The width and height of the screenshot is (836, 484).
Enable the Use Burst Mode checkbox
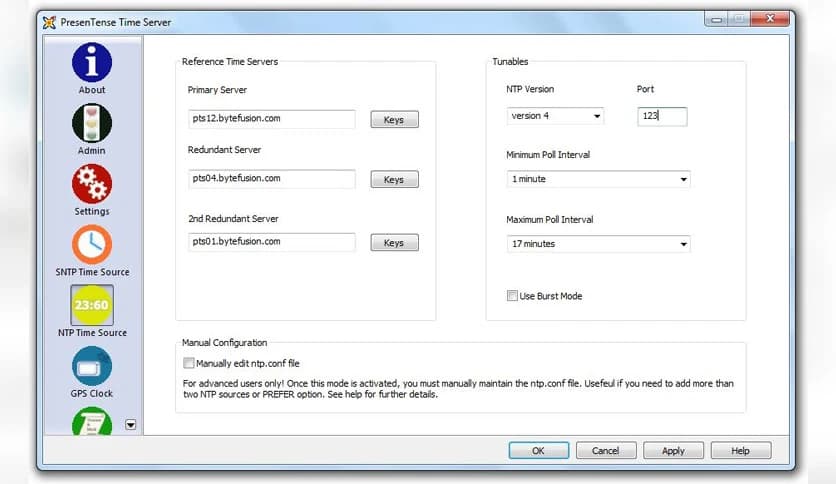512,296
